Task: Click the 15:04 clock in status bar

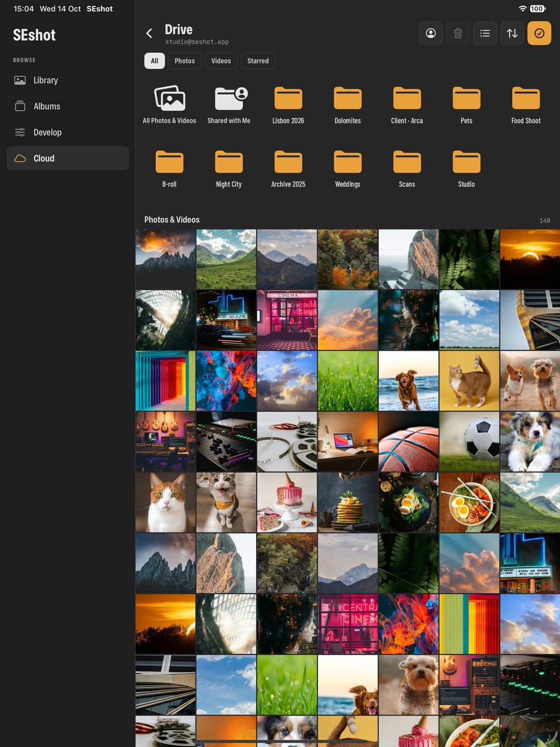Action: click(x=24, y=9)
